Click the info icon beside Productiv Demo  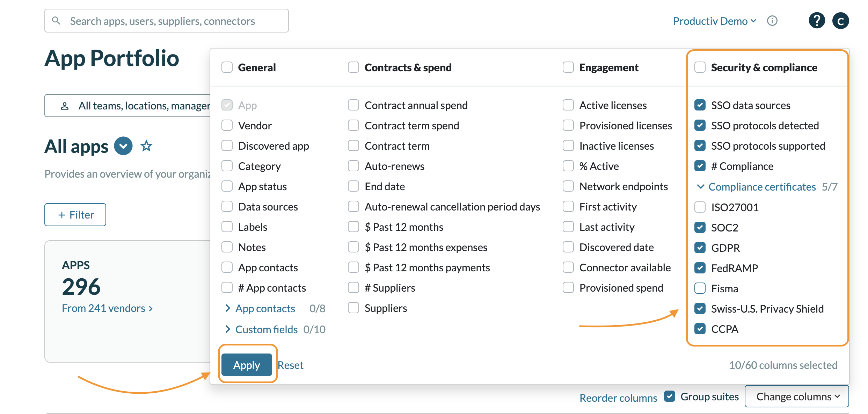tap(772, 21)
